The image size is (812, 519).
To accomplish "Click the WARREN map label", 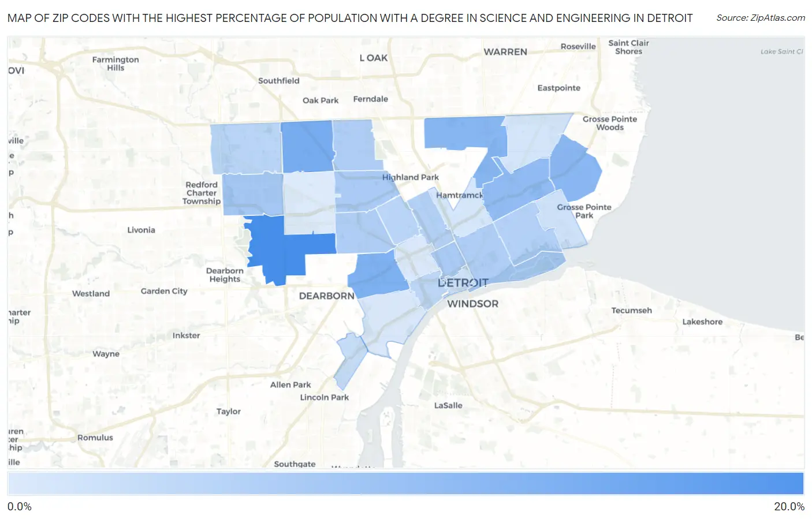I will tap(505, 52).
